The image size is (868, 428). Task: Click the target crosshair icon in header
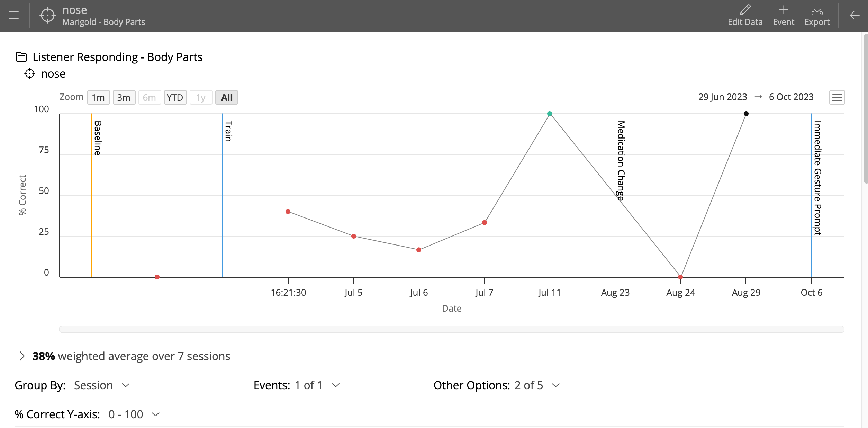[x=47, y=15]
